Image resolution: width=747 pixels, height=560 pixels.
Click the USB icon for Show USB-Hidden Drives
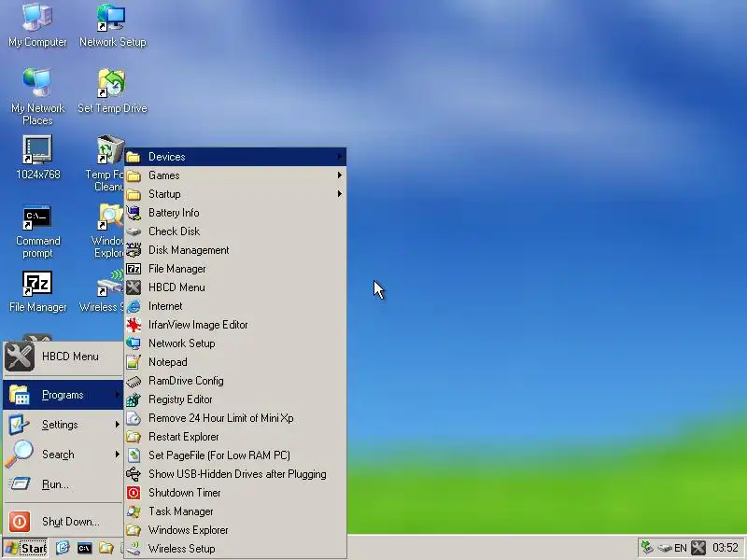(134, 474)
